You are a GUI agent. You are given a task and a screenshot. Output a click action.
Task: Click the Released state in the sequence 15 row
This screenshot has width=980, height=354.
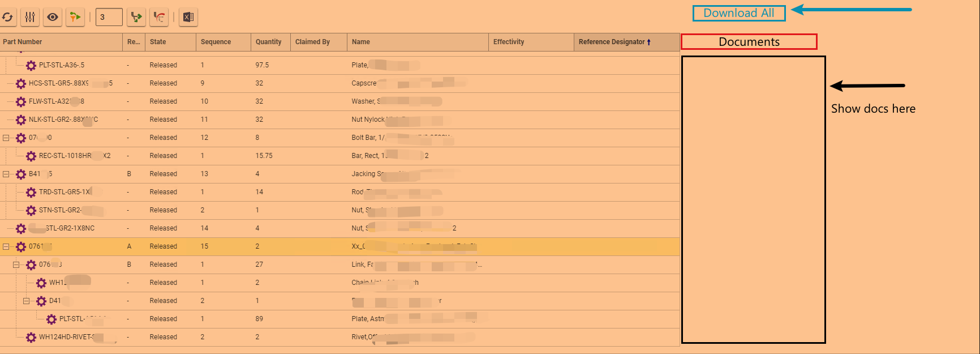pos(164,246)
